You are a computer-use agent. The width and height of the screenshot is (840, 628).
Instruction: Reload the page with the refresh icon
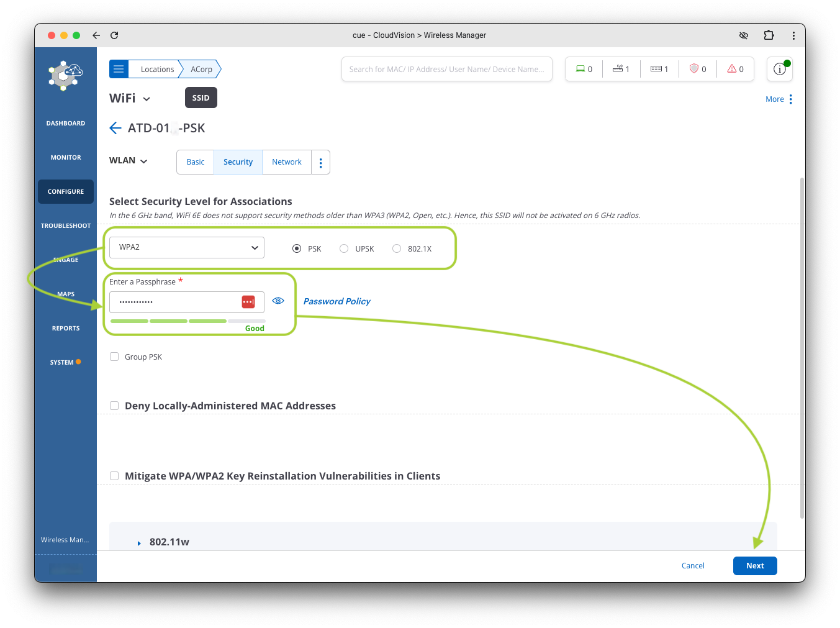(114, 35)
